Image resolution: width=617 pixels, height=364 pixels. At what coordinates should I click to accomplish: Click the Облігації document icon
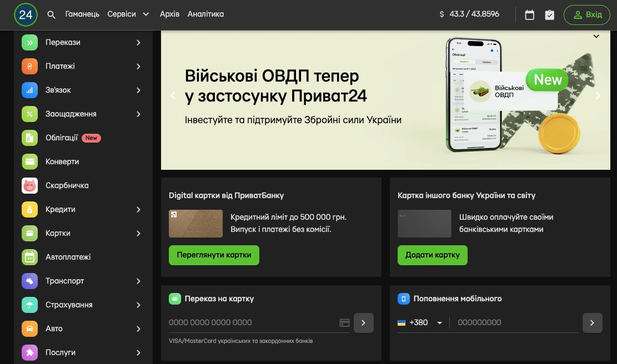click(29, 138)
